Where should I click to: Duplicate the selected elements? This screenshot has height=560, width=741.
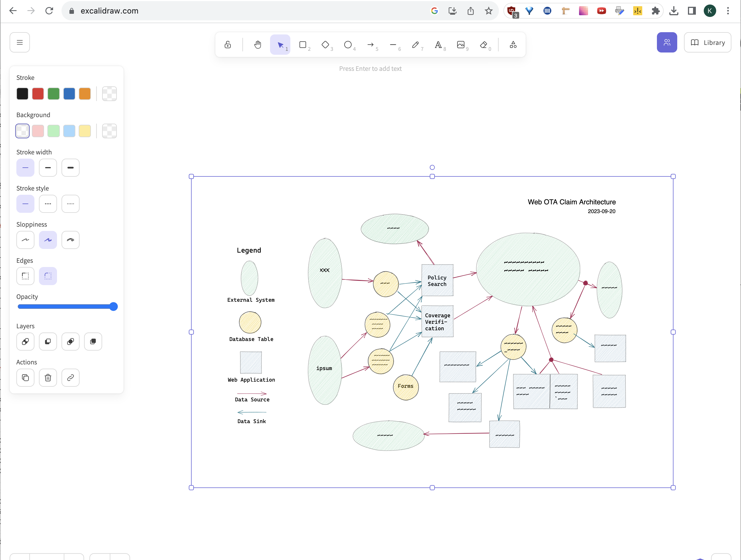tap(25, 378)
